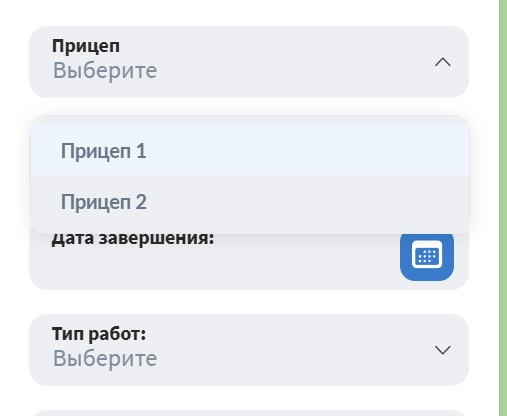Expand the Тип работ dropdown field
Image resolution: width=507 pixels, height=416 pixels.
coord(249,350)
